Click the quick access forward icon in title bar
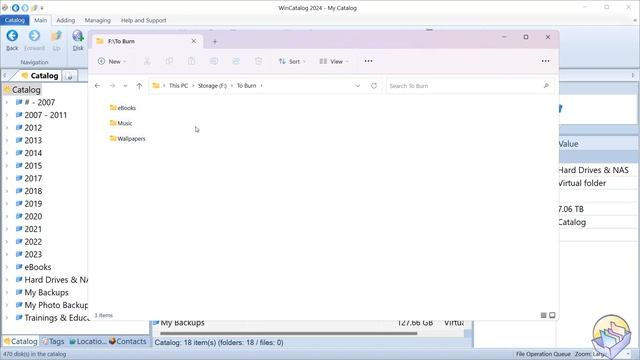The width and height of the screenshot is (640, 360). coord(25,8)
